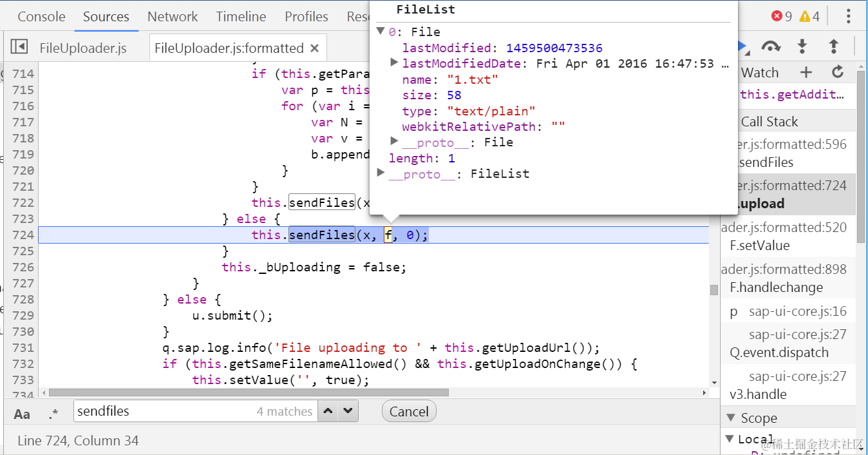Select the p sap-ui-core.js:16 frame

788,311
